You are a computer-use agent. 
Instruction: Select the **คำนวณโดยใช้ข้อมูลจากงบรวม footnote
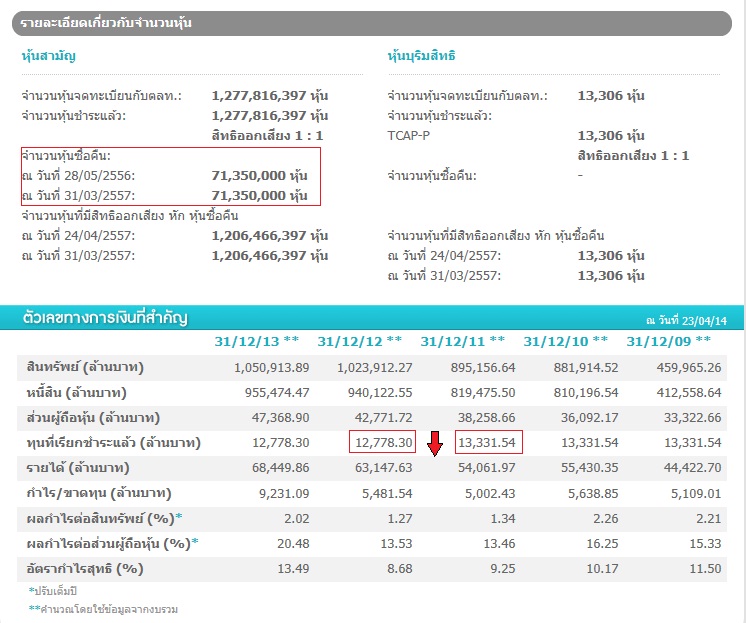coord(103,609)
